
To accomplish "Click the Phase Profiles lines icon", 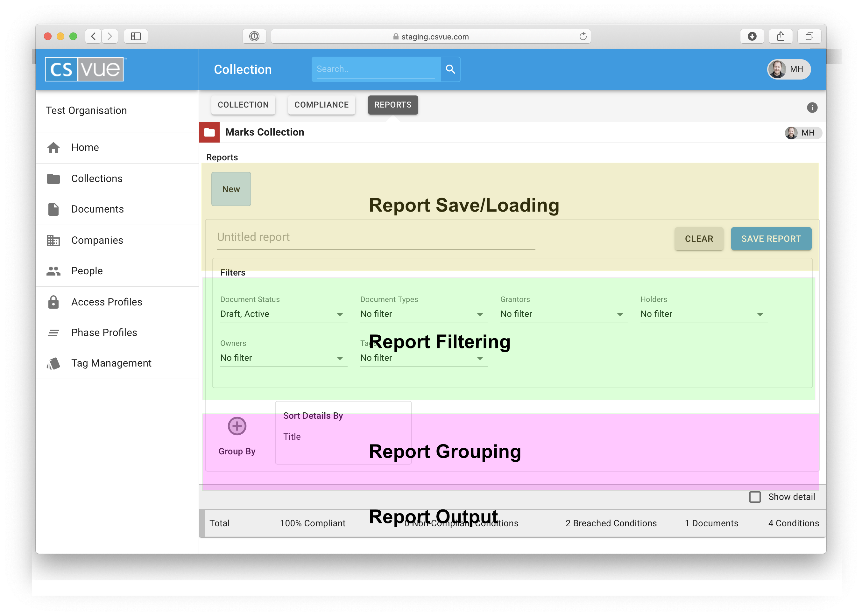I will click(53, 332).
